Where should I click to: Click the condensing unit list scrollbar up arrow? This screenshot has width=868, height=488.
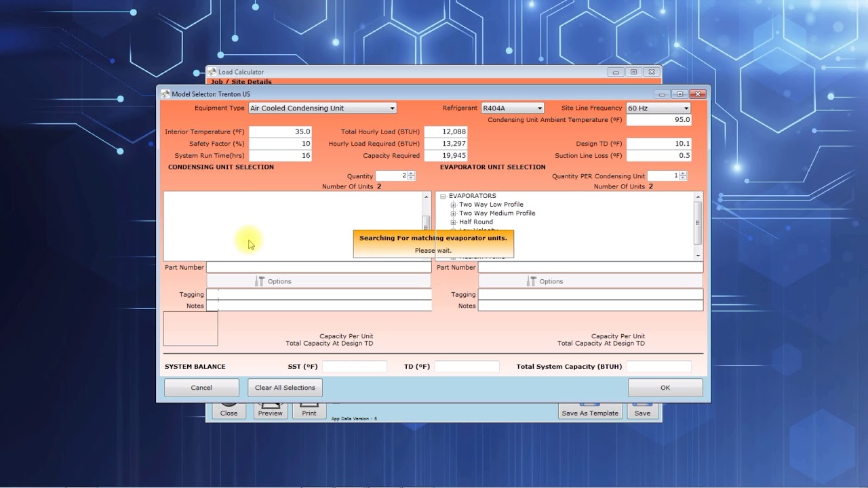click(x=427, y=197)
